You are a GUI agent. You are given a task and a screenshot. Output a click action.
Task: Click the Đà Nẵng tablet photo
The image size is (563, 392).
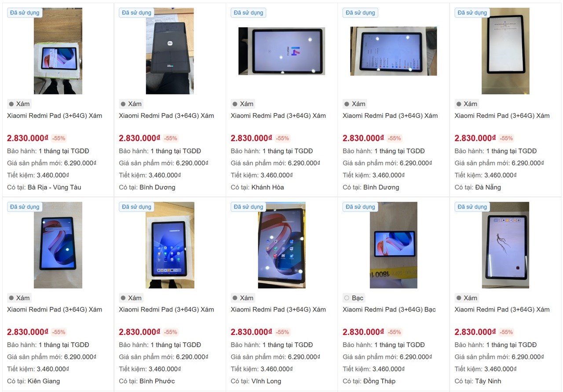505,51
